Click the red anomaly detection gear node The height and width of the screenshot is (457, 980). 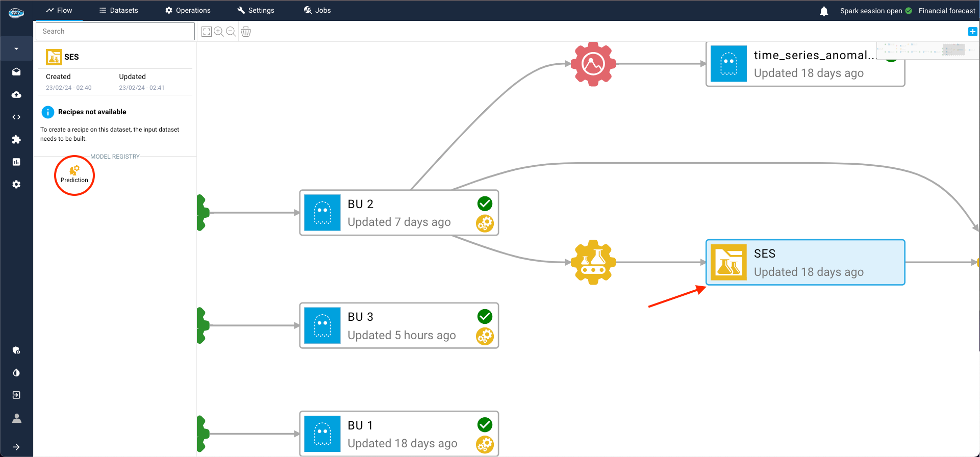pos(593,64)
